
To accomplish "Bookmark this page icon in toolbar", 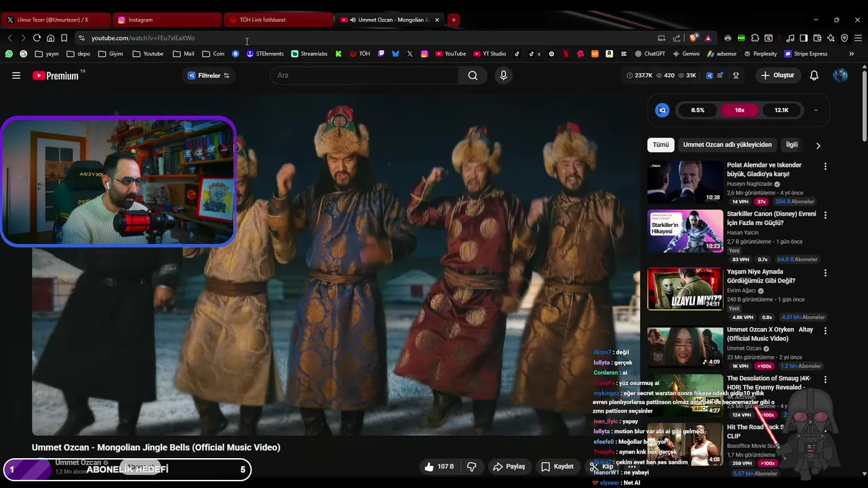I will click(64, 38).
